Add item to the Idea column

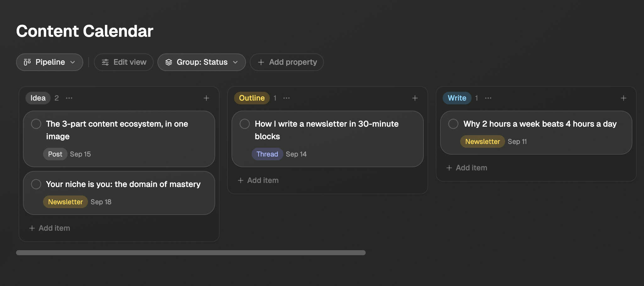click(50, 228)
